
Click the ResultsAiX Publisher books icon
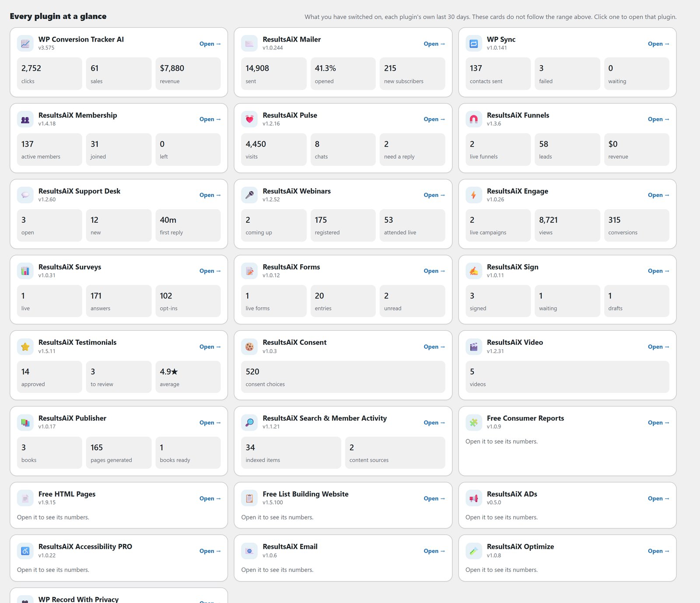click(25, 422)
